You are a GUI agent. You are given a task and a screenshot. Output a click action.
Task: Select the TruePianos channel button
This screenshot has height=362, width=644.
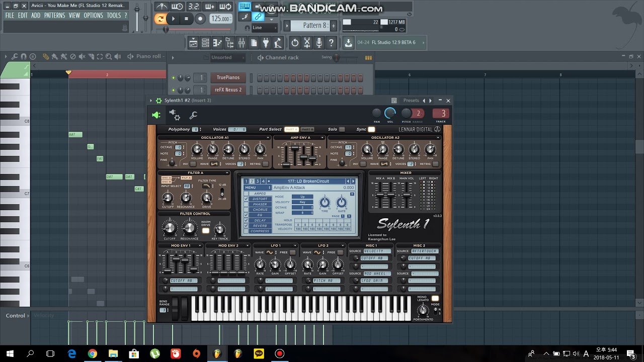click(x=228, y=77)
